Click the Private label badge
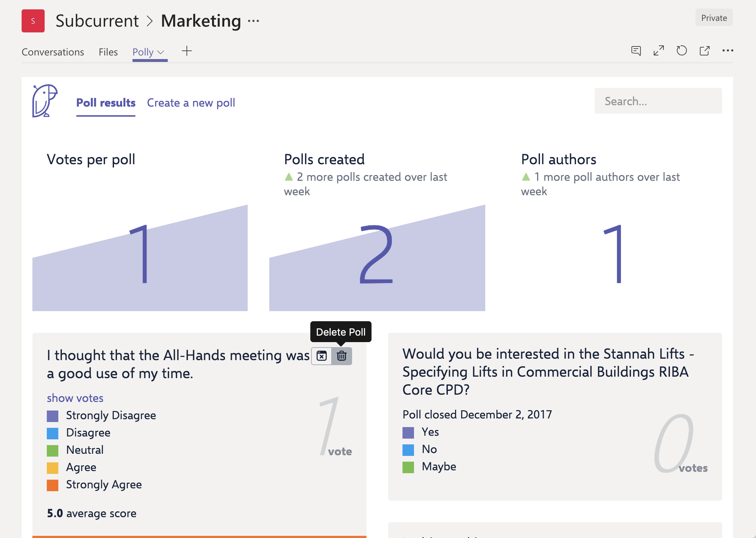 point(714,18)
